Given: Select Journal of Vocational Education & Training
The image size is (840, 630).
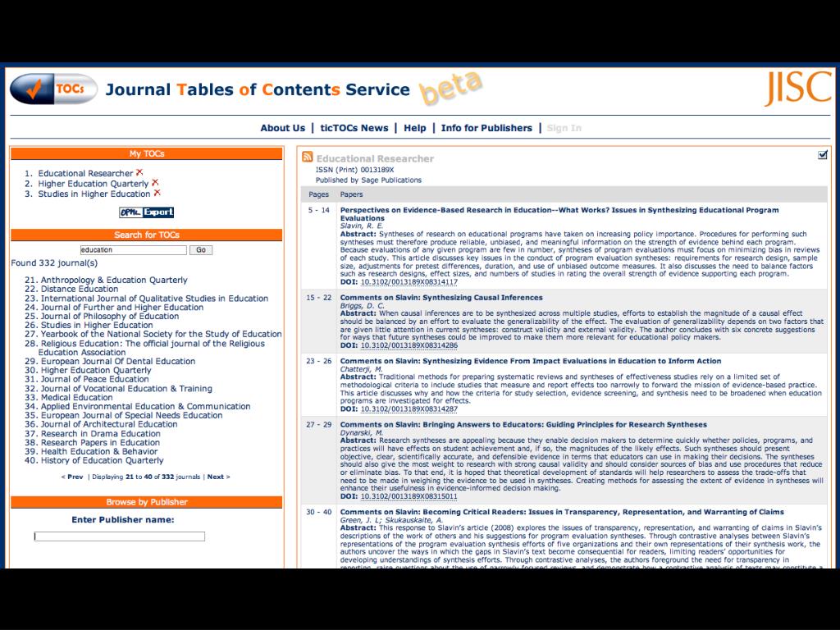Looking at the screenshot, I should coord(126,388).
